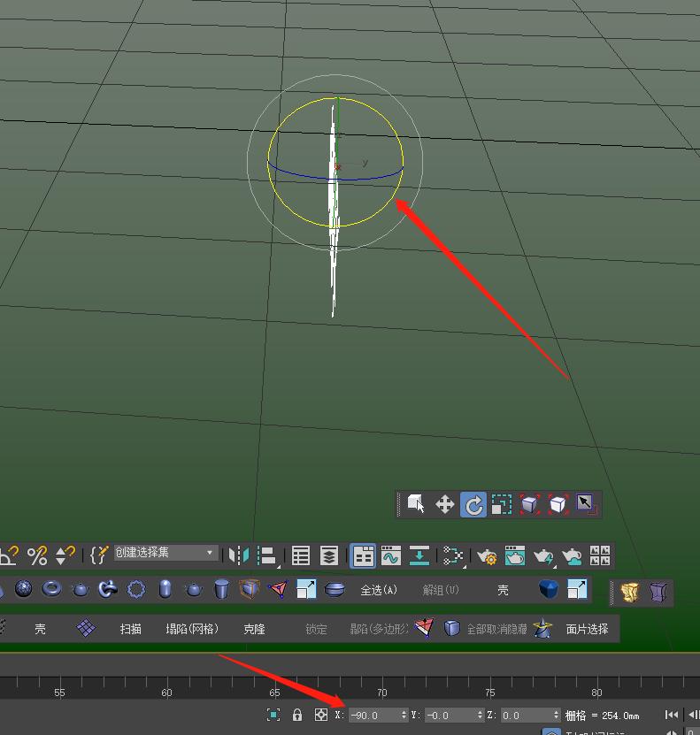Create a Torus Knot object

[108, 589]
